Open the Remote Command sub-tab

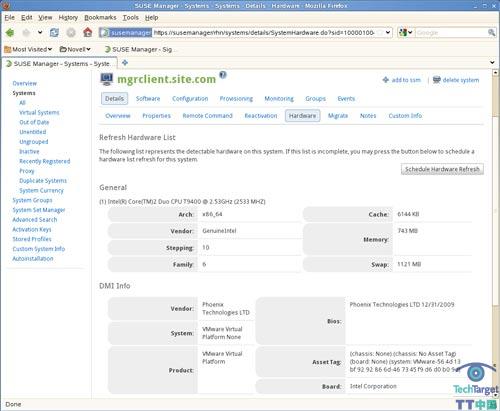coord(207,116)
